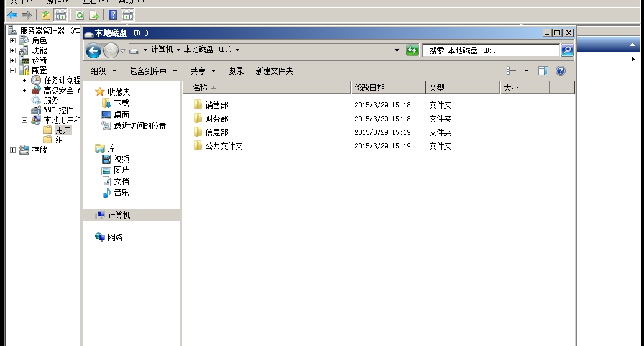The width and height of the screenshot is (644, 346).
Task: Toggle the preview pane icon
Action: [x=543, y=71]
